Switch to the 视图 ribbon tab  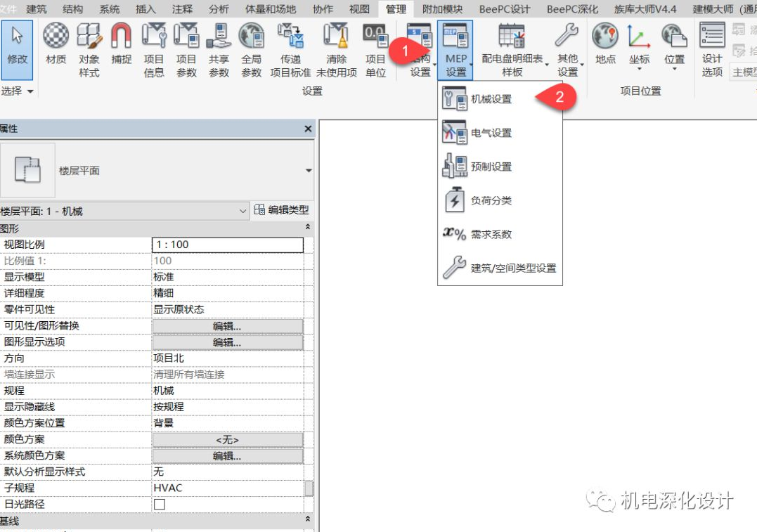359,8
